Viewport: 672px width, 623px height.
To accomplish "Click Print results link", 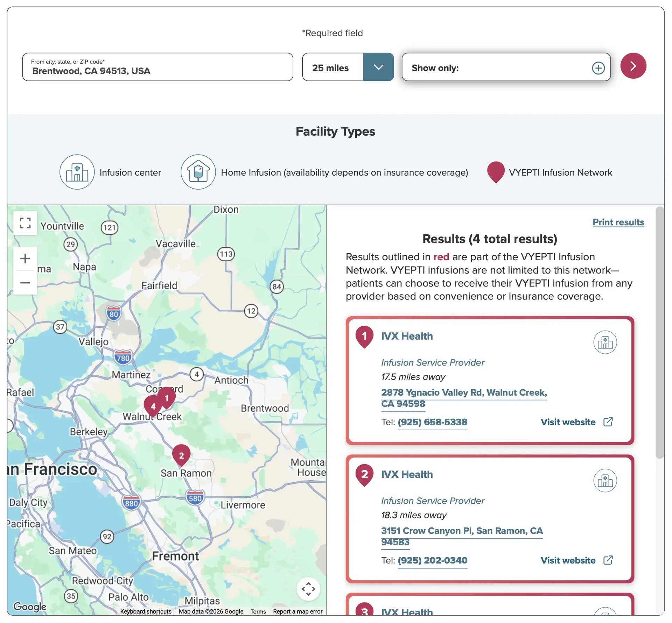I will tap(618, 222).
